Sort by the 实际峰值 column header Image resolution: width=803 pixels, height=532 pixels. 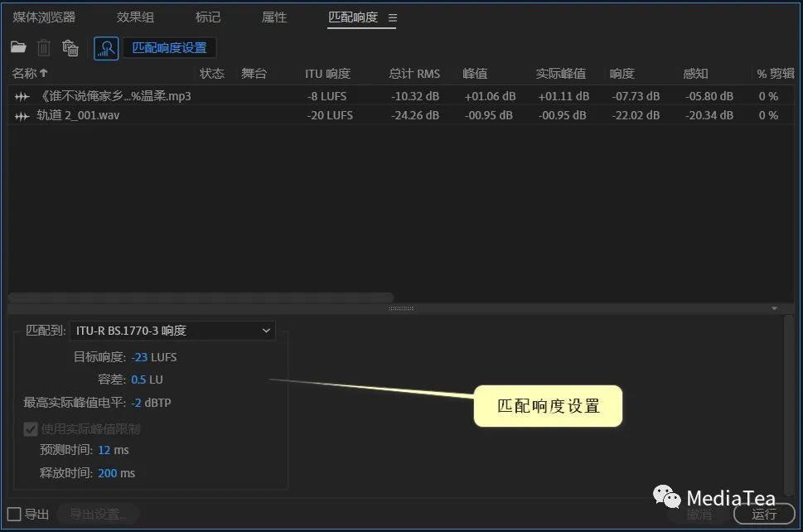tap(561, 74)
